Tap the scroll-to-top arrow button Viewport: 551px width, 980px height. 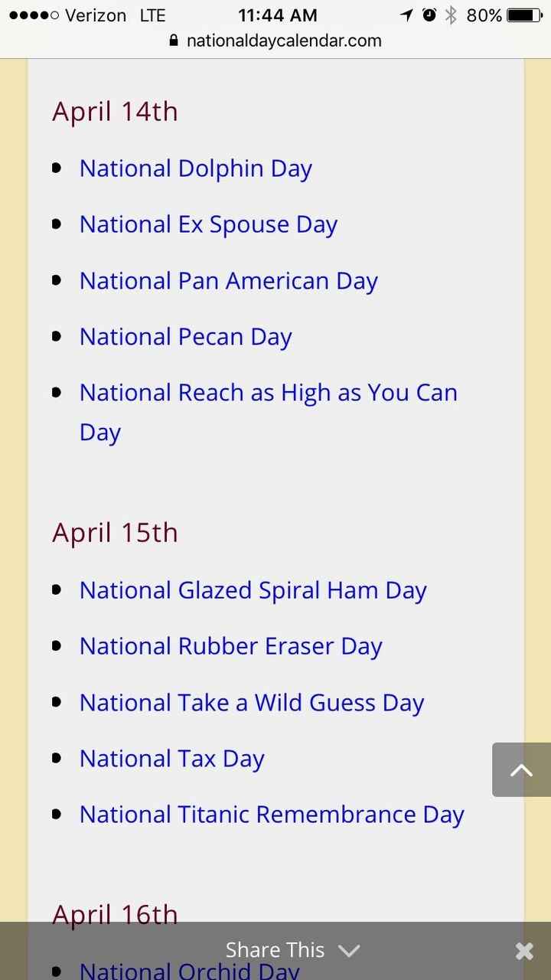click(521, 769)
